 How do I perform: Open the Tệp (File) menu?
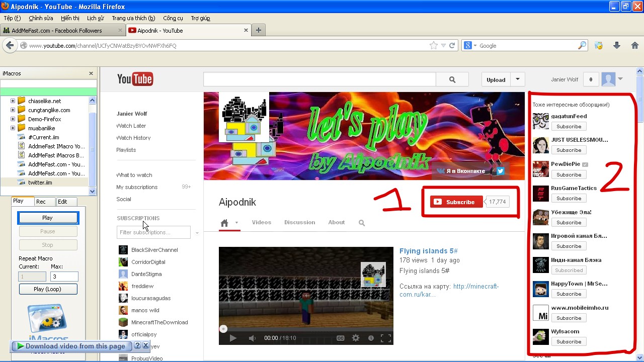[12, 18]
